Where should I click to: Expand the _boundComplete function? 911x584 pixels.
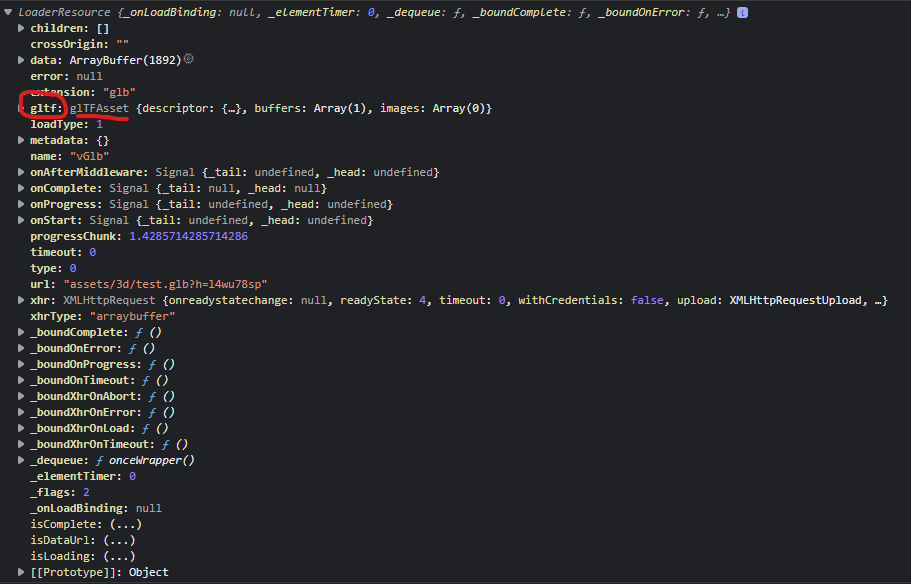20,331
